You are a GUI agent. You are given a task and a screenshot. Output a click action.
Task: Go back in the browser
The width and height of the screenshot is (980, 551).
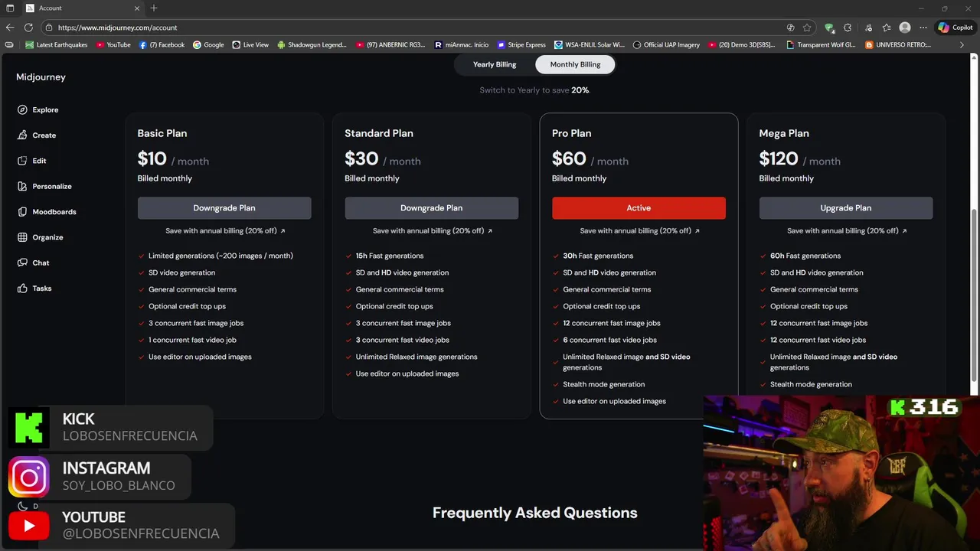10,28
